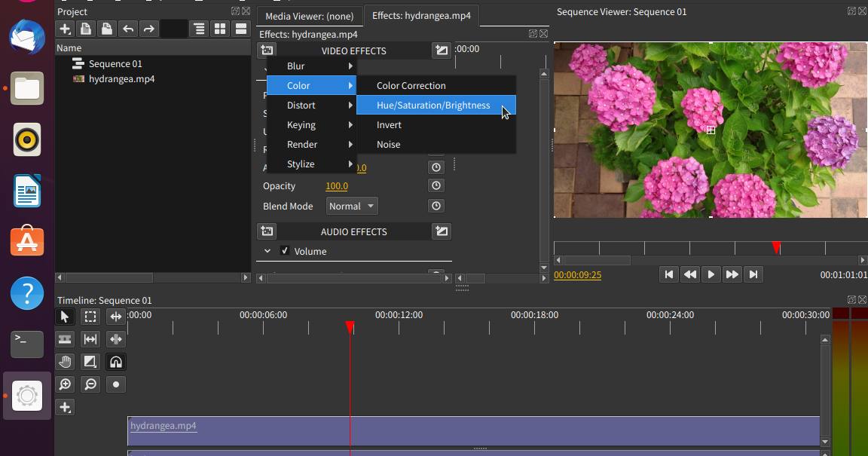Uncheck the Volume audio effect checkbox
868x456 pixels.
284,251
